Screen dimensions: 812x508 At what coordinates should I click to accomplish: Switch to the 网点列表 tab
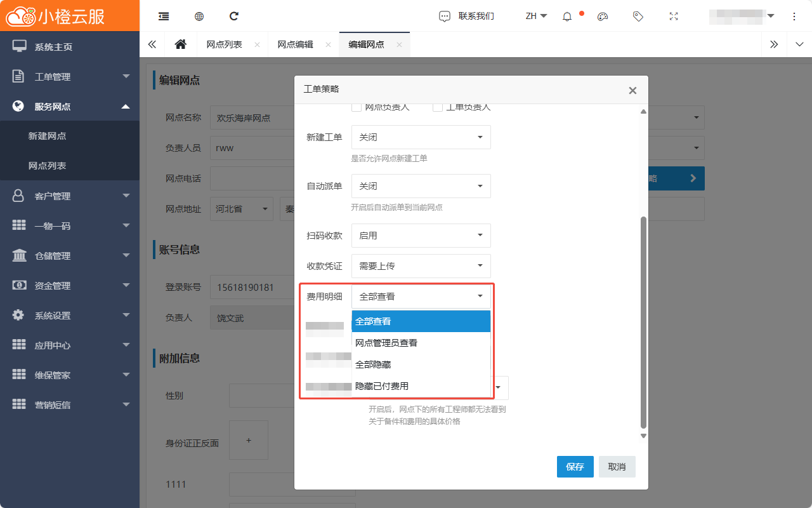[224, 44]
